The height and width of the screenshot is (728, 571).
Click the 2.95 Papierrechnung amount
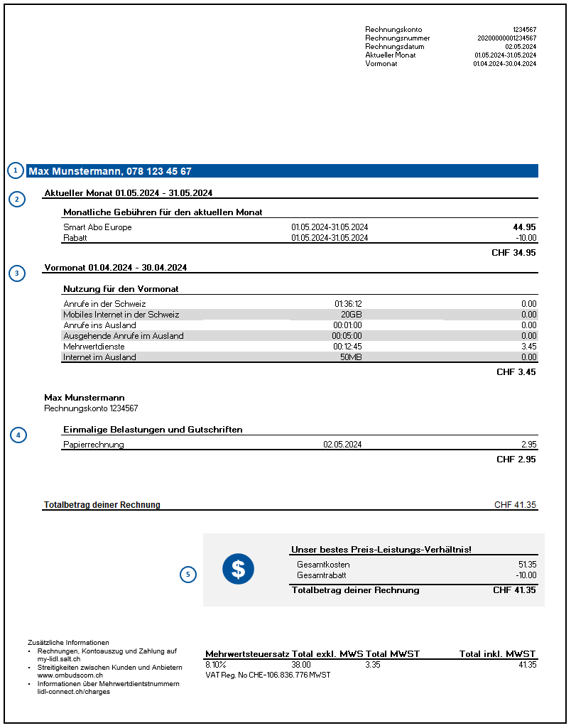click(x=529, y=445)
